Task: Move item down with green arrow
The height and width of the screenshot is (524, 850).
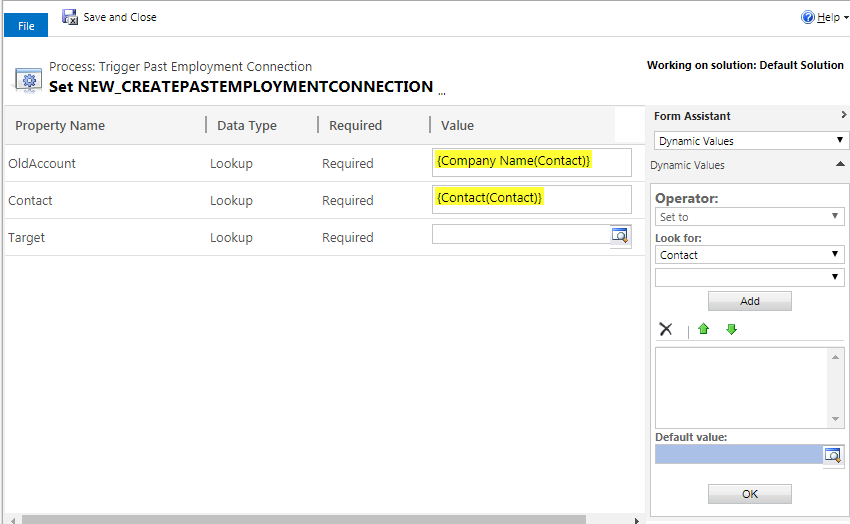Action: [x=731, y=329]
